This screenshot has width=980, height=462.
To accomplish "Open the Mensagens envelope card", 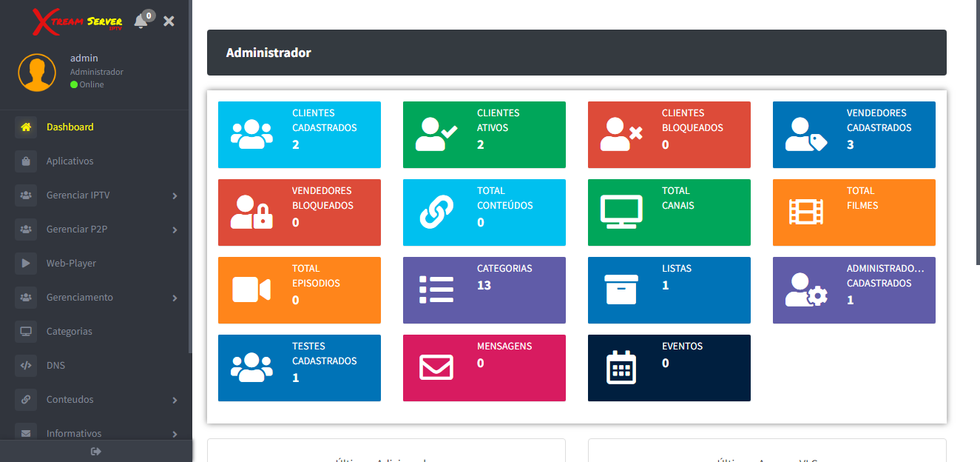I will point(484,368).
